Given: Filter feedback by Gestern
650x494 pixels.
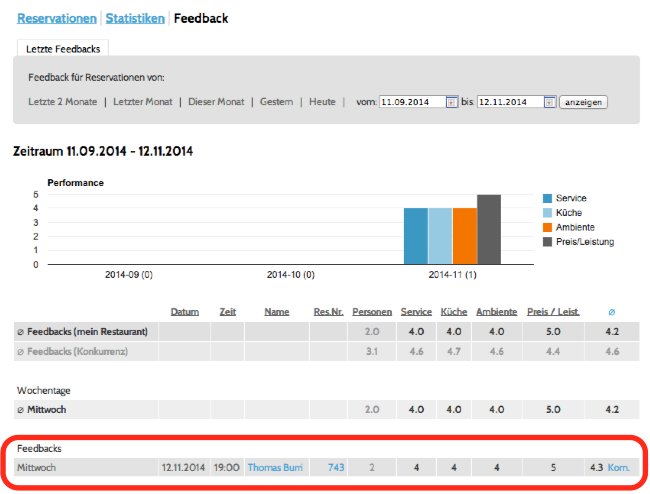Looking at the screenshot, I should coord(276,102).
